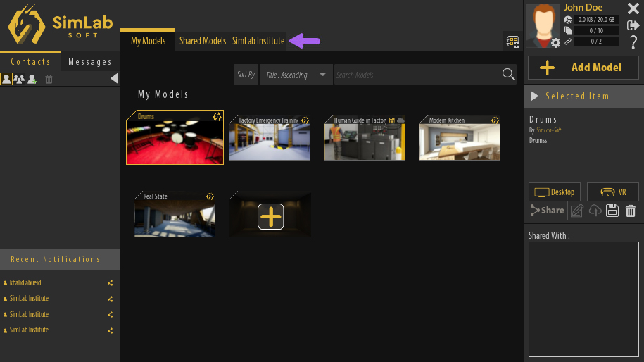The height and width of the screenshot is (362, 644).
Task: Select the Human Guide in Factory thumbnail
Action: [x=365, y=137]
